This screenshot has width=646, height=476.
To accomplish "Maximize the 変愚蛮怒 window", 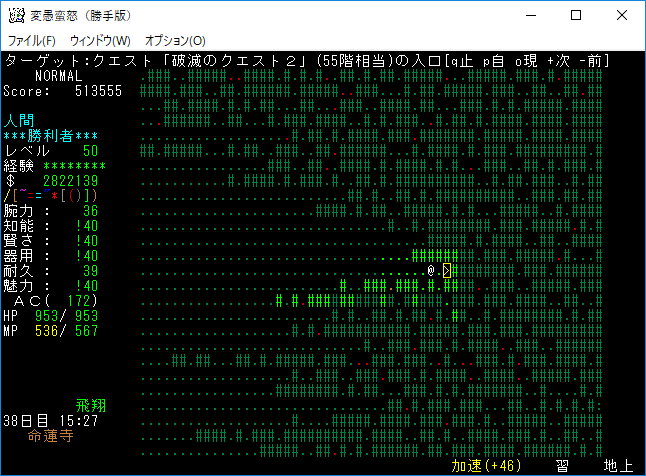I will pyautogui.click(x=576, y=16).
